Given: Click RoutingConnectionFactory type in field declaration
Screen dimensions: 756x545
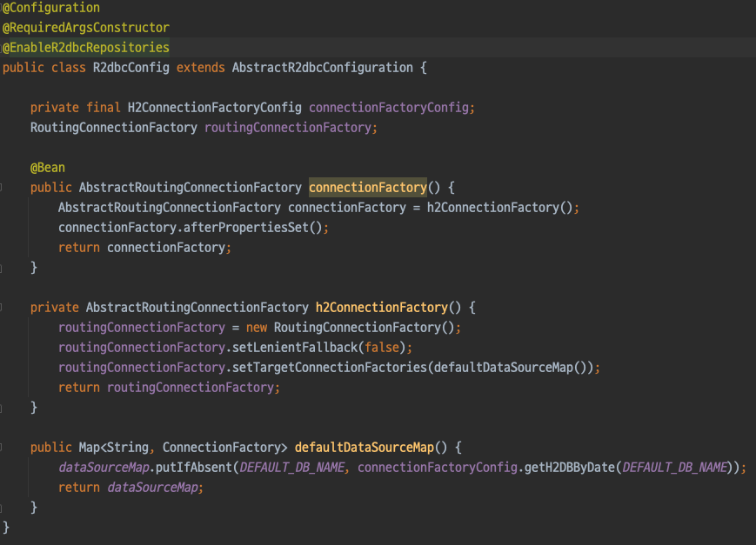Looking at the screenshot, I should pyautogui.click(x=114, y=128).
